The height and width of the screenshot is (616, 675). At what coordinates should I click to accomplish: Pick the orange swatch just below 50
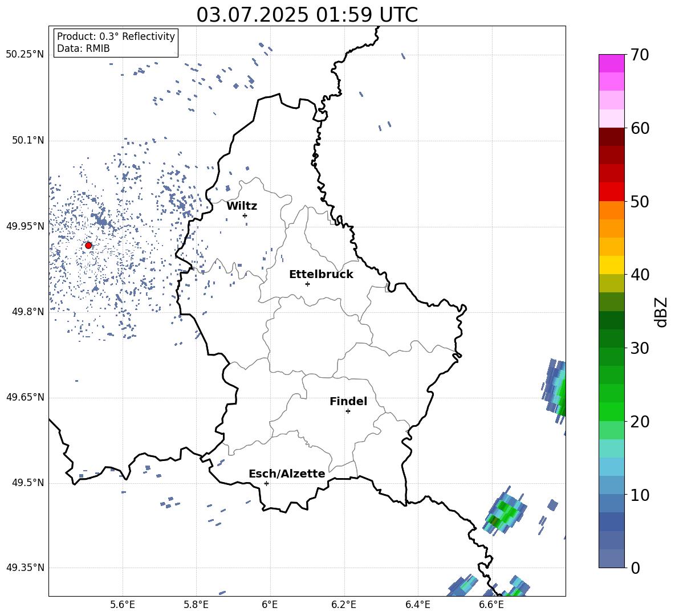pyautogui.click(x=611, y=210)
